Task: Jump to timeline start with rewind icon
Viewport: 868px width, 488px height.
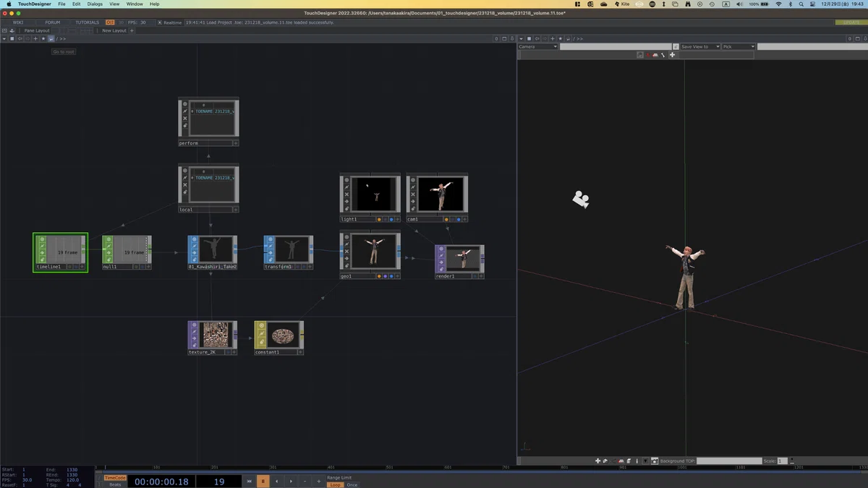Action: [x=250, y=481]
